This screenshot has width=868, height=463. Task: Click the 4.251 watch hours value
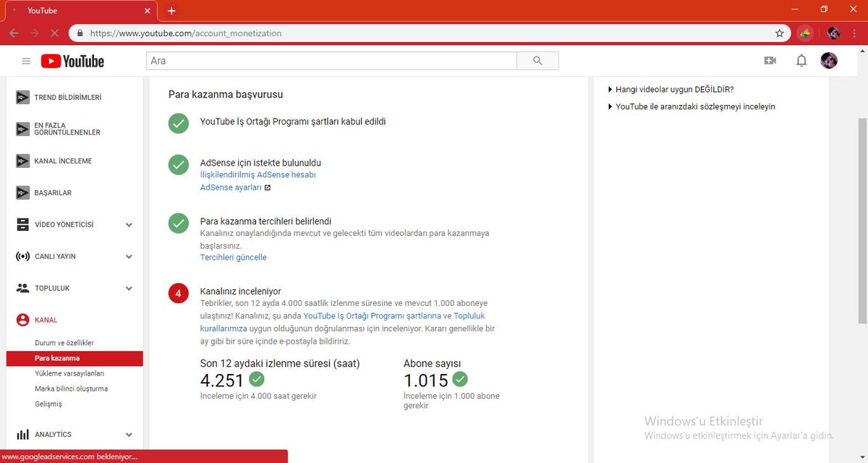pyautogui.click(x=222, y=381)
